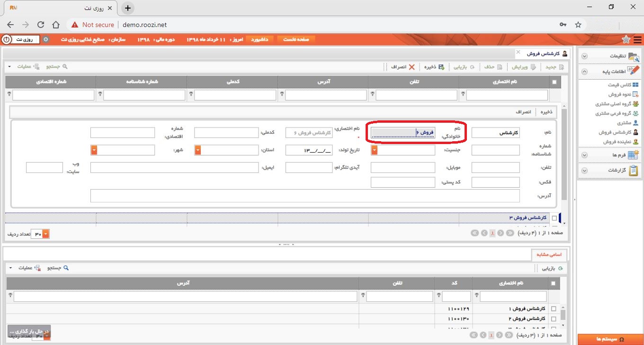This screenshot has width=644, height=345.
Task: Click the favorites star in the orange header
Action: tap(626, 39)
